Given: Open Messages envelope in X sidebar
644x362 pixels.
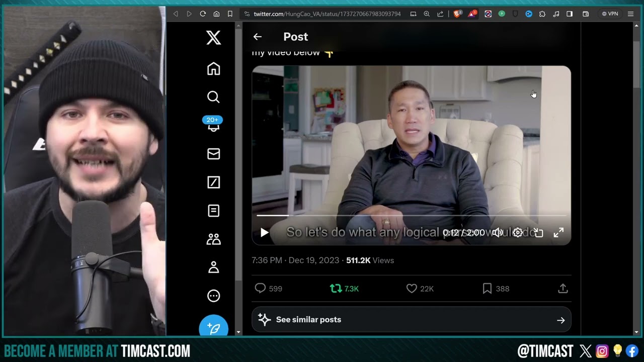Looking at the screenshot, I should click(x=213, y=154).
